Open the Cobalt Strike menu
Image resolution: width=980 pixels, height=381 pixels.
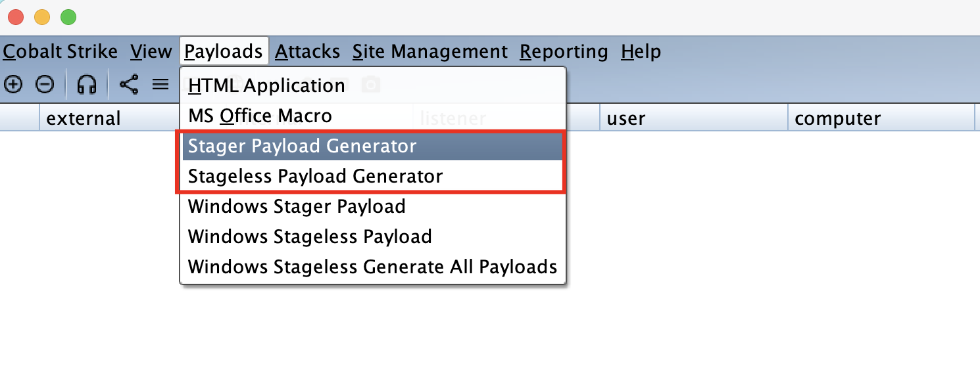pyautogui.click(x=61, y=51)
